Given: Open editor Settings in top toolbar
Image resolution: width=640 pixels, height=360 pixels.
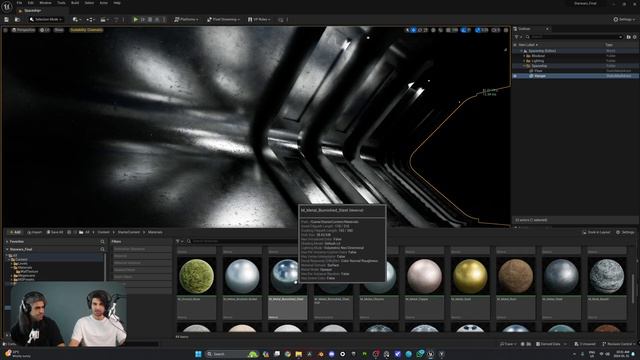Looking at the screenshot, I should click(x=624, y=19).
